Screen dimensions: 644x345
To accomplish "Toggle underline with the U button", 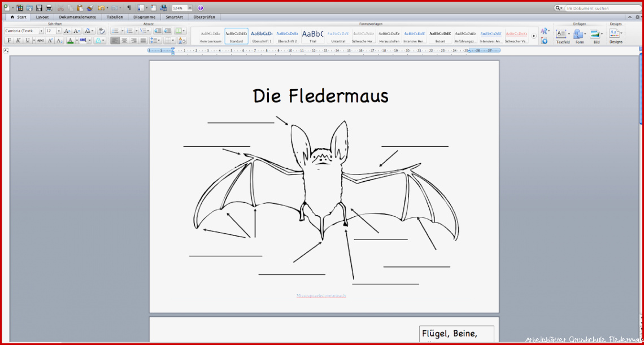I will 28,40.
